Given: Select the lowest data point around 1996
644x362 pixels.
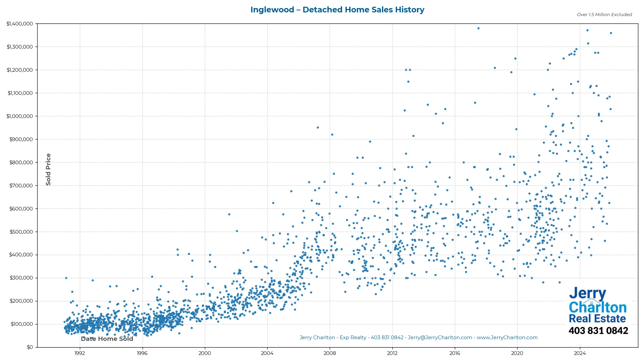Looking at the screenshot, I should (148, 335).
